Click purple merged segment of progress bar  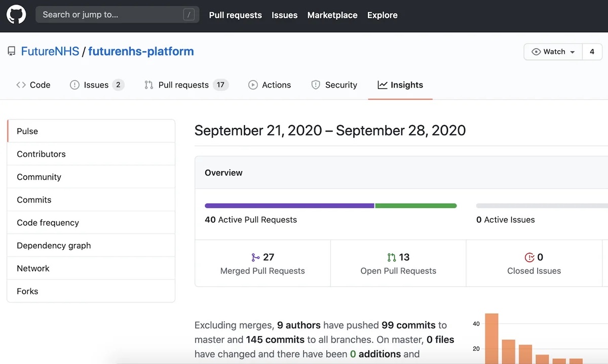click(289, 206)
